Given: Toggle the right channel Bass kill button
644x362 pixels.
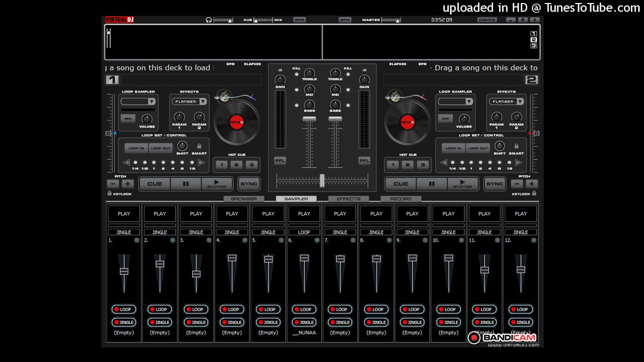Looking at the screenshot, I should pyautogui.click(x=348, y=105).
